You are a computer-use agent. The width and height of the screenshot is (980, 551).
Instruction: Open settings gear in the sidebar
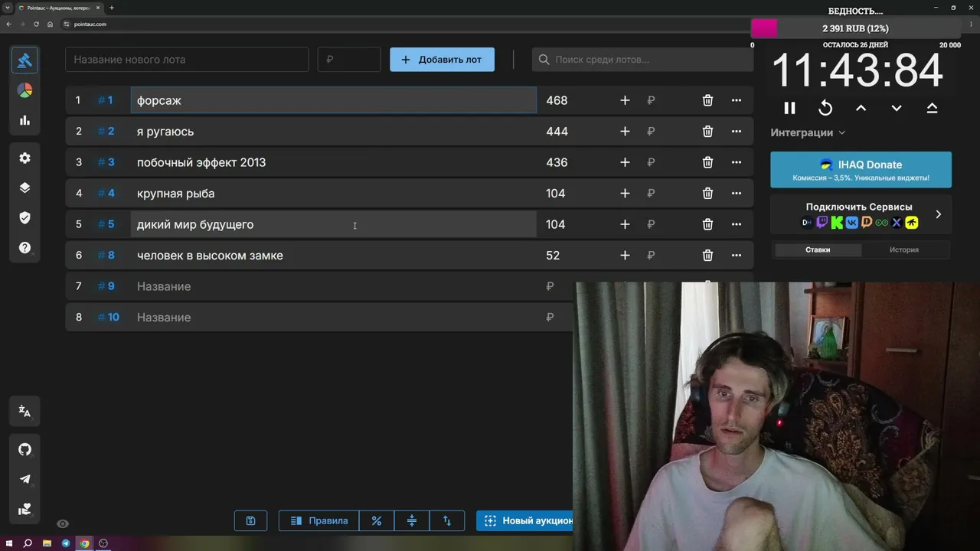pos(24,158)
